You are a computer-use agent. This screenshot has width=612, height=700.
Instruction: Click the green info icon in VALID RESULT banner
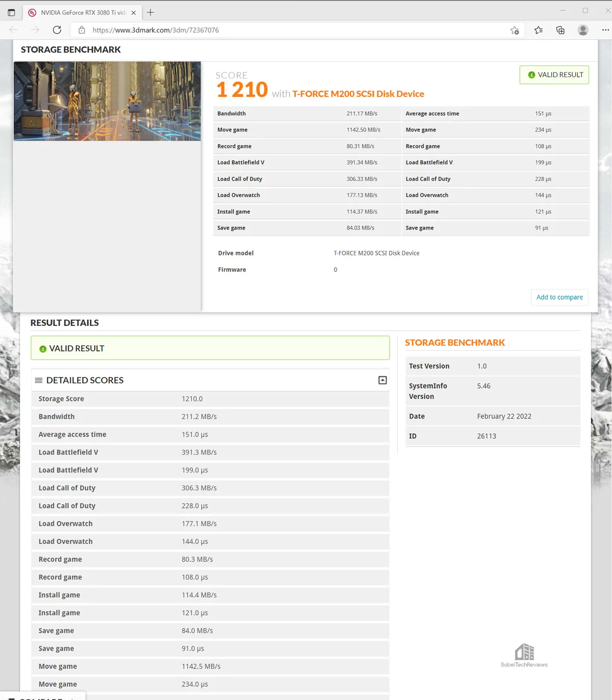(43, 349)
